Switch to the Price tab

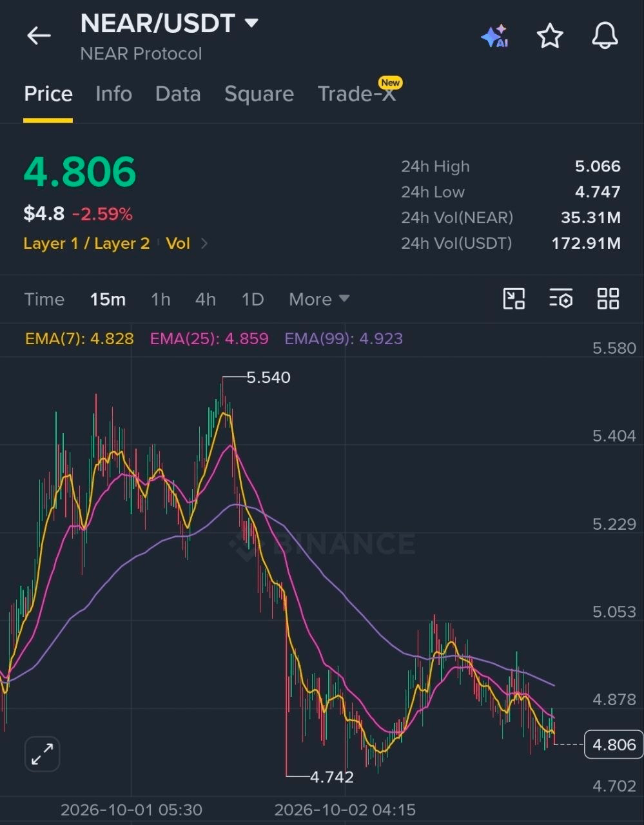[48, 94]
